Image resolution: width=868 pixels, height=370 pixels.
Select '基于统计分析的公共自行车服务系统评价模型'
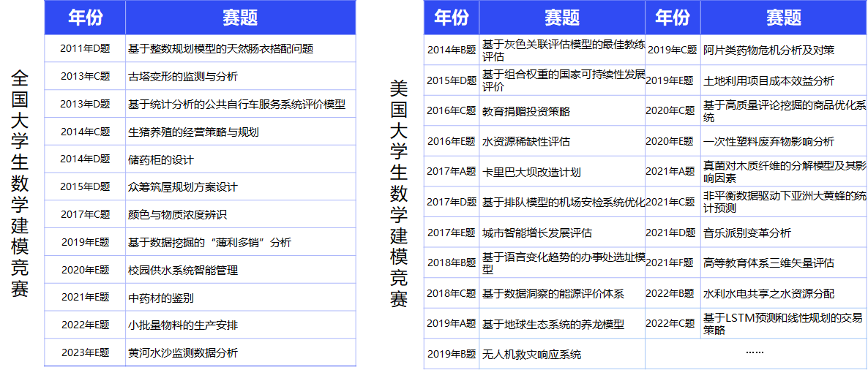pos(237,104)
